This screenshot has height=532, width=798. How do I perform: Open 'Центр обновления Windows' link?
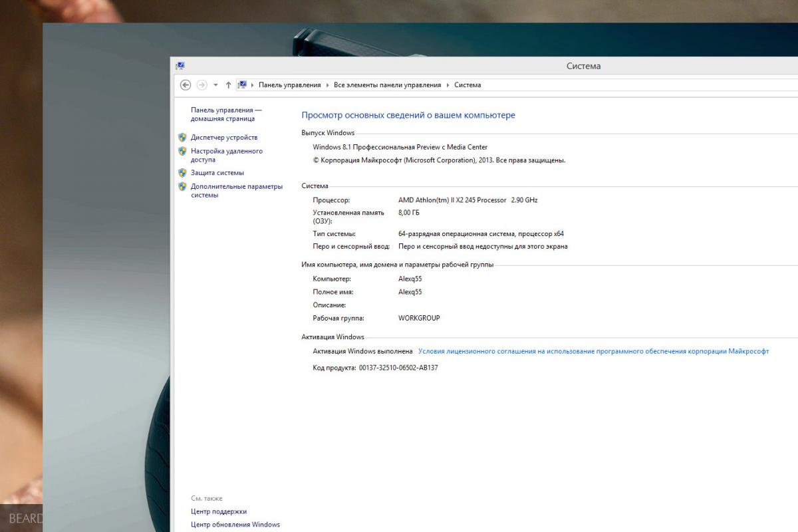(x=235, y=525)
